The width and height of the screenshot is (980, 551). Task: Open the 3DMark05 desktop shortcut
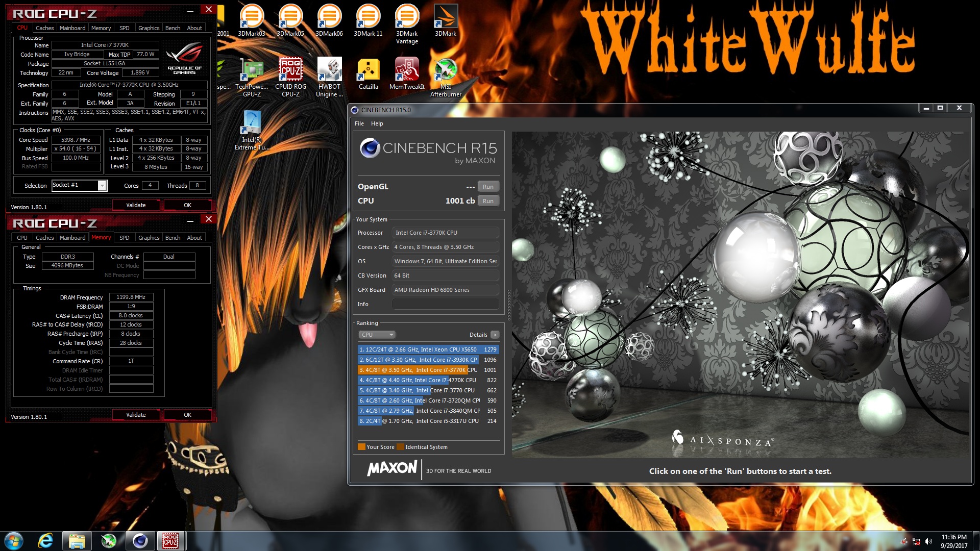pos(290,20)
